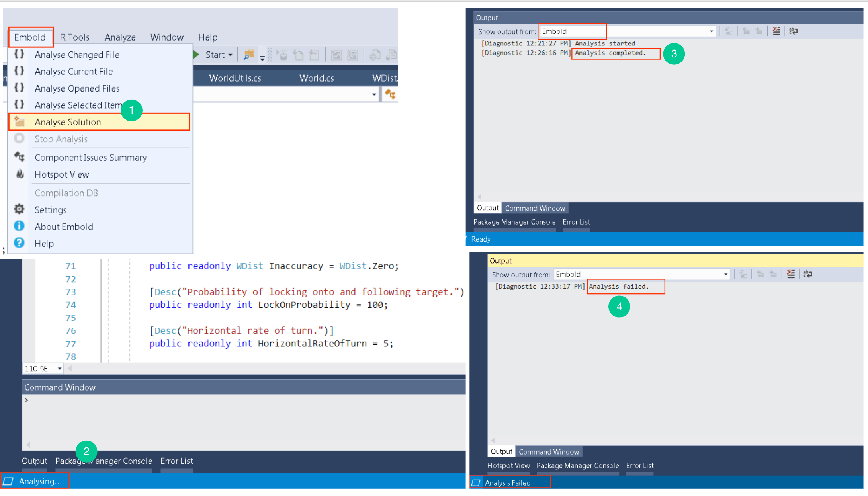The height and width of the screenshot is (496, 868).
Task: Select Analyse Solution from Embold menu
Action: [68, 122]
